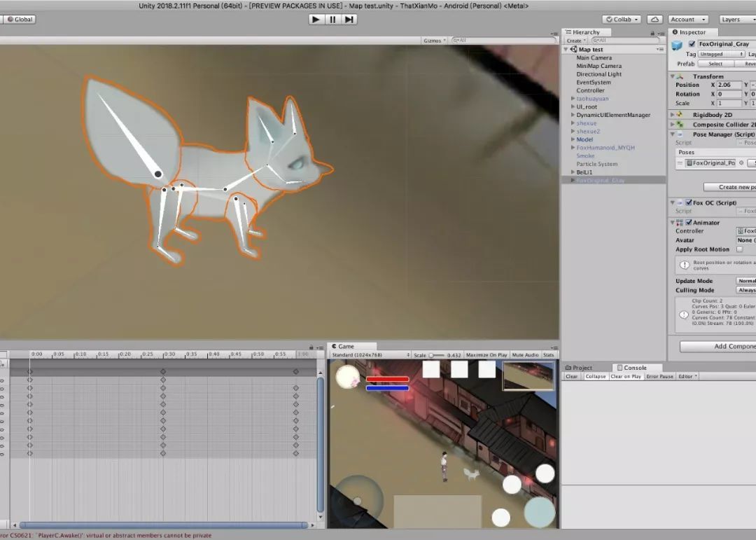Open the Collab dropdown

(x=622, y=20)
